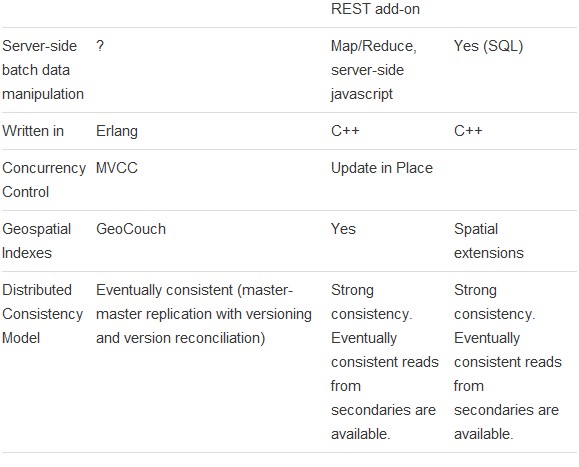Click the 'Server-side batch data manipulation' row label

(x=43, y=70)
